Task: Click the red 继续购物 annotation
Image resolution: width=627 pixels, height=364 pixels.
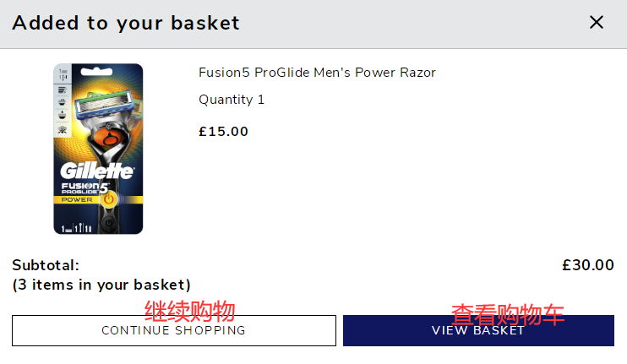Action: tap(190, 310)
